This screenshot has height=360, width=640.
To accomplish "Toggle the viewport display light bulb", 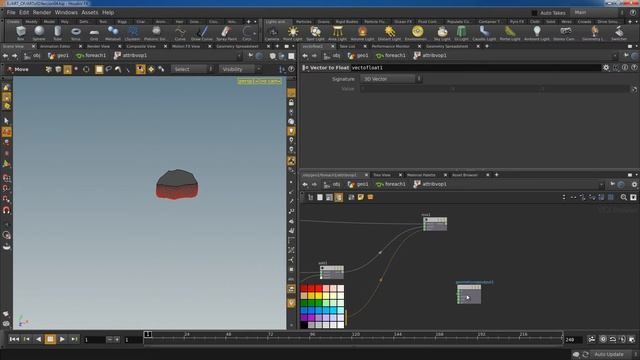I will 291,131.
